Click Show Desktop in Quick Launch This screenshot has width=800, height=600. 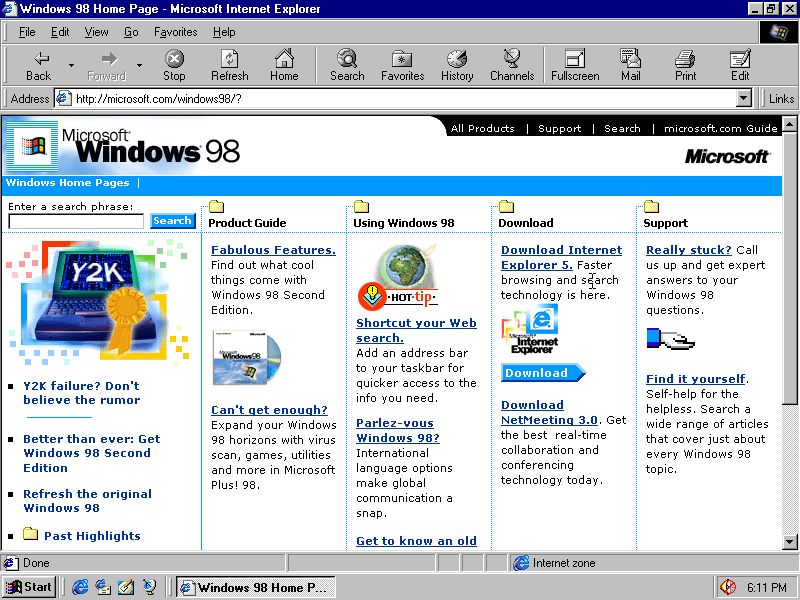pyautogui.click(x=126, y=587)
